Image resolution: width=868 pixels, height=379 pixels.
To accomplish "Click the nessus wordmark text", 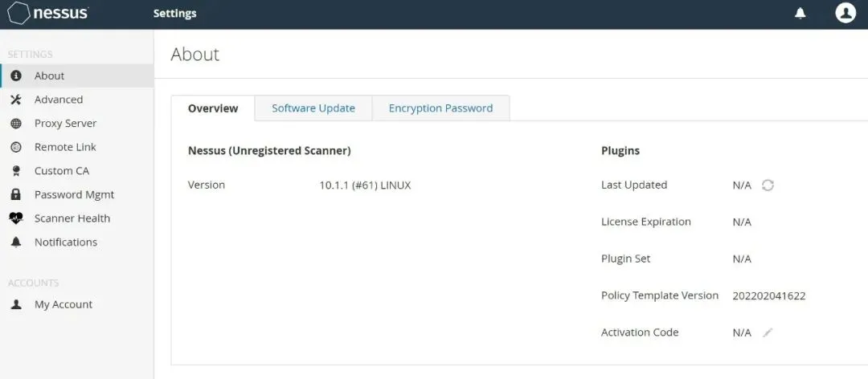I will click(61, 13).
